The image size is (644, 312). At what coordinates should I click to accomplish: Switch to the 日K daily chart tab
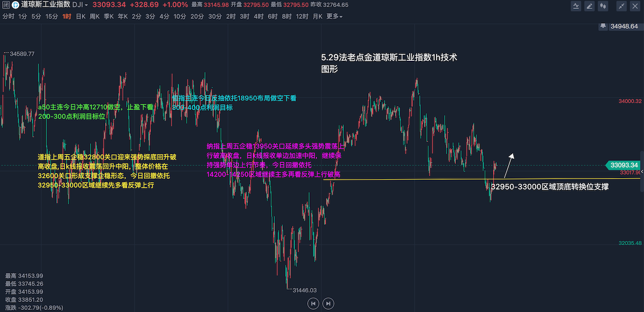pyautogui.click(x=80, y=17)
